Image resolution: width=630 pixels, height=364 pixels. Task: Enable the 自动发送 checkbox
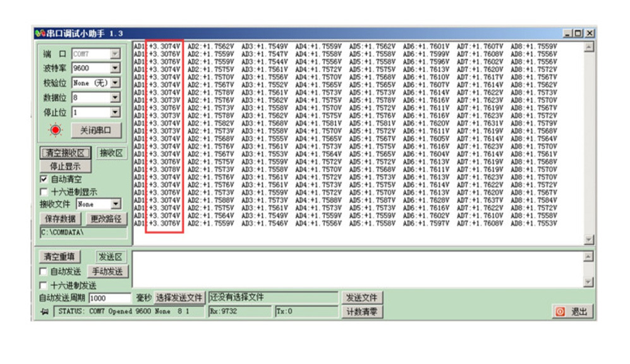(44, 272)
